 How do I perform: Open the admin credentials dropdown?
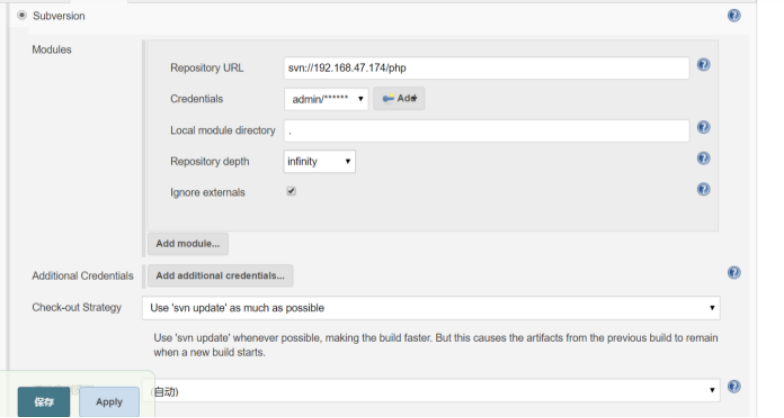pos(326,99)
